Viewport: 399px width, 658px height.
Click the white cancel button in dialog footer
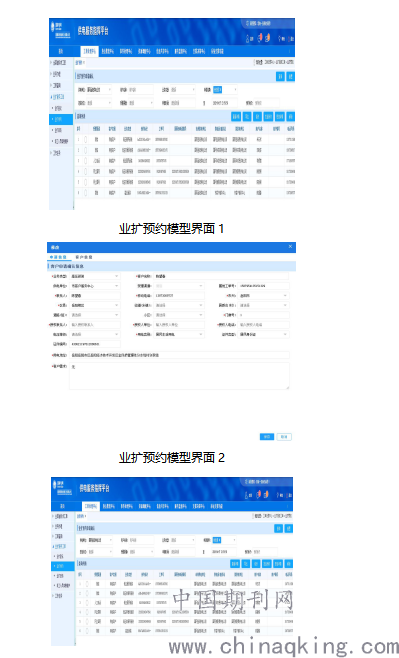(x=284, y=437)
